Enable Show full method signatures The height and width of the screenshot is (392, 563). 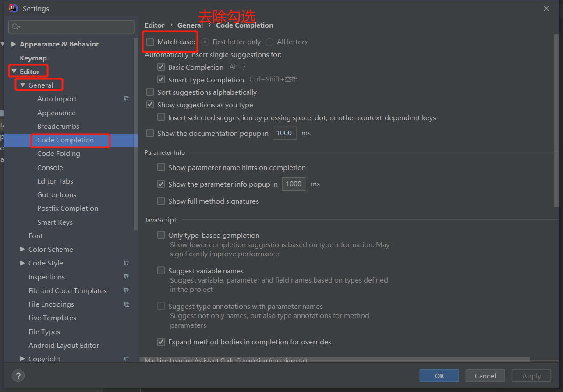pos(161,201)
